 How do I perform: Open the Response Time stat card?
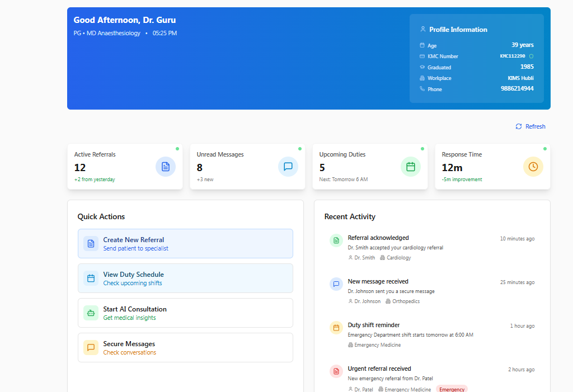tap(492, 167)
